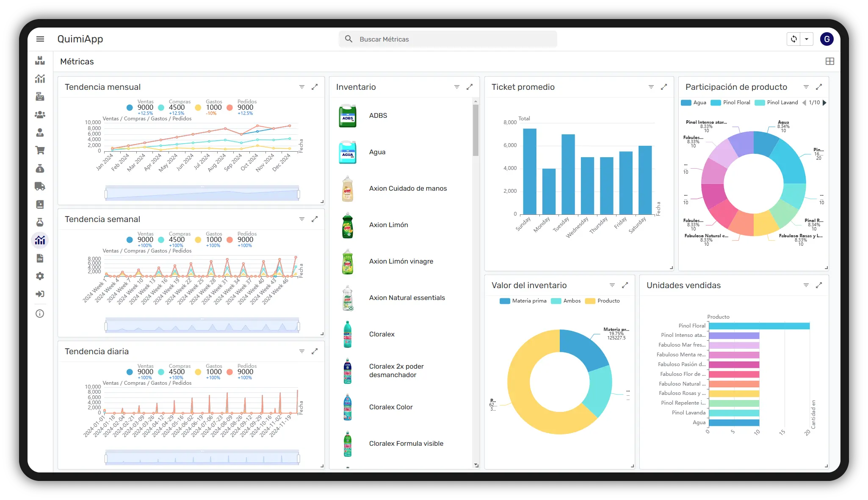Open the shopping cart sidebar icon
This screenshot has width=868, height=500.
tap(40, 150)
